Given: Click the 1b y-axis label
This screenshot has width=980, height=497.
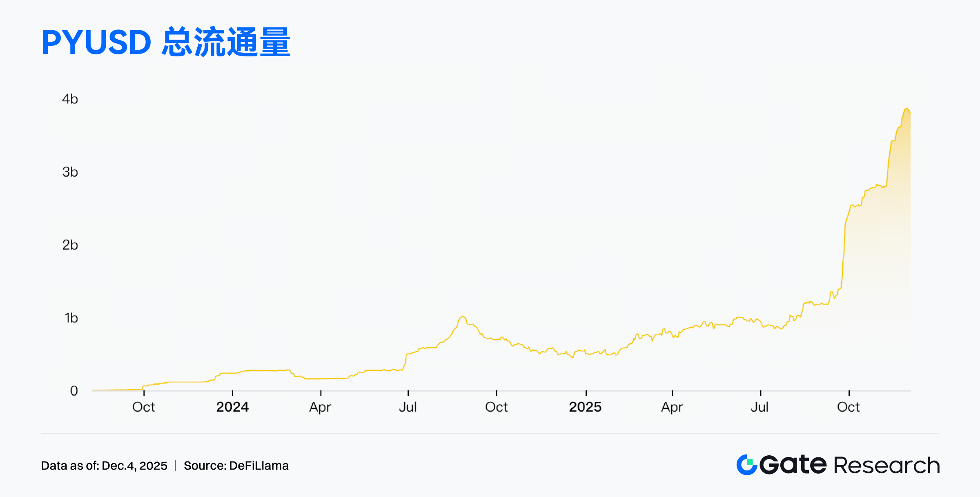Looking at the screenshot, I should [x=71, y=318].
